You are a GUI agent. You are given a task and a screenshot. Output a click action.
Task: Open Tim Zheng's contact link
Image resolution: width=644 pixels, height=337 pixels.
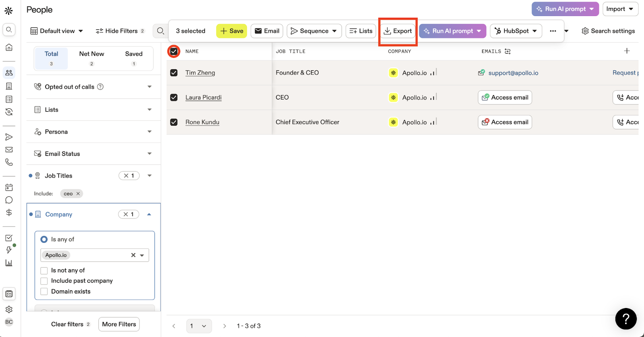[x=200, y=73]
